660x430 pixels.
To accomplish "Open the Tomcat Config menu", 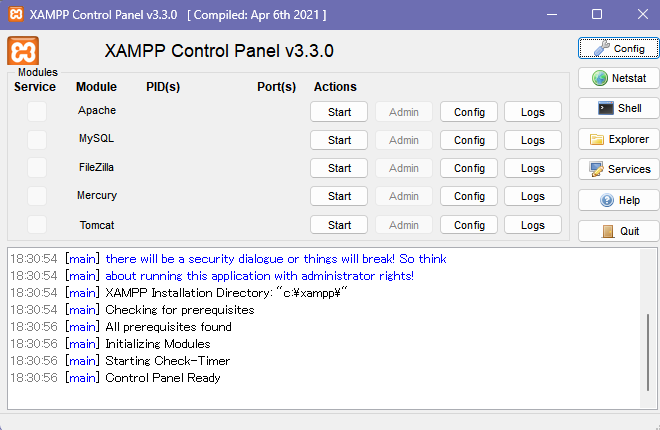I will tap(469, 225).
